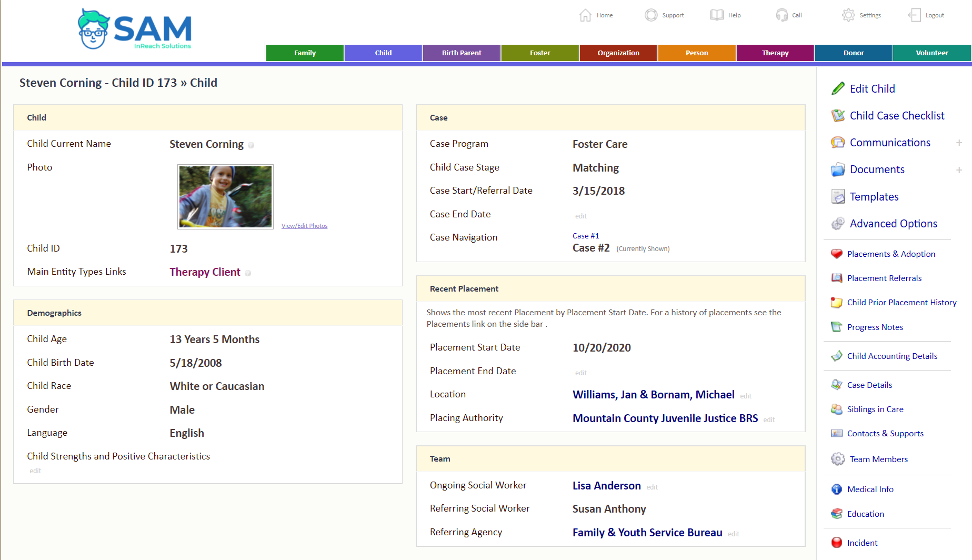Click the Templates page icon

838,197
